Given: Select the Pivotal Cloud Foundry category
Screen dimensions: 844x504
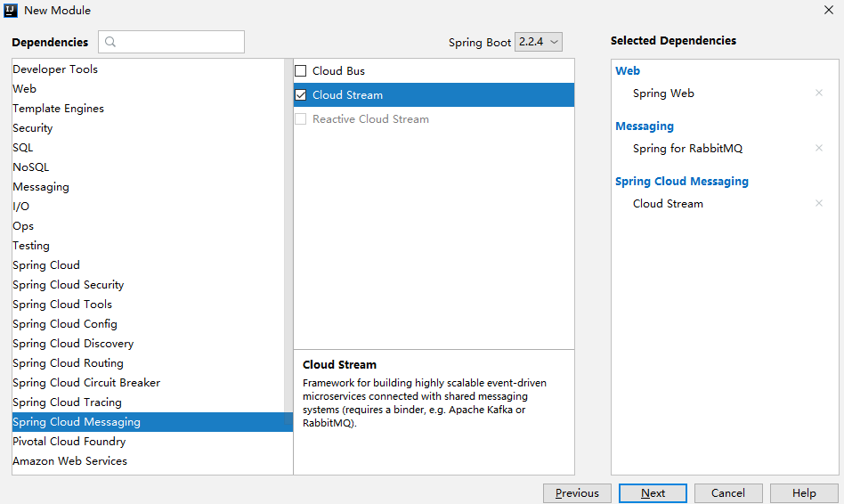Looking at the screenshot, I should [148, 442].
